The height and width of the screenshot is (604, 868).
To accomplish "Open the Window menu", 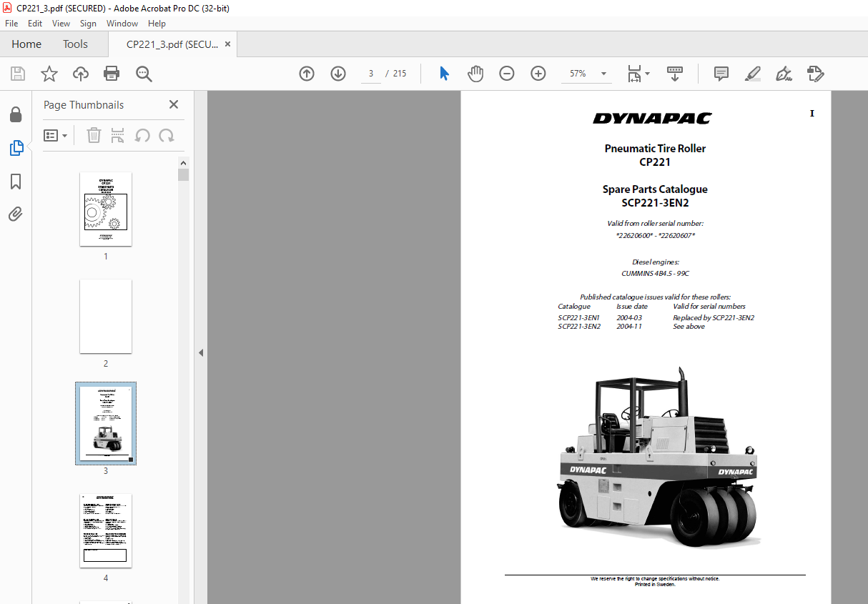I will click(x=122, y=24).
